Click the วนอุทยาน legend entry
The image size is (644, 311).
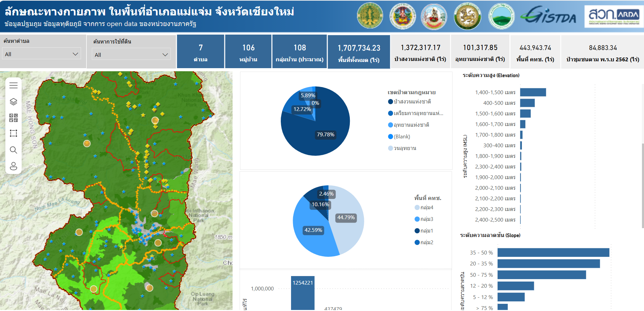pos(402,148)
